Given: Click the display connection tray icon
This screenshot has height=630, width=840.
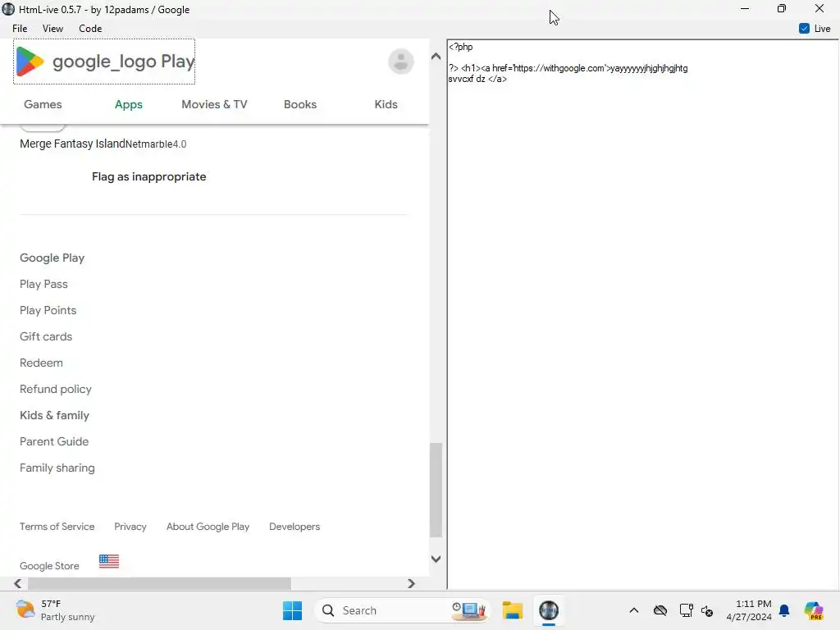Looking at the screenshot, I should (686, 610).
